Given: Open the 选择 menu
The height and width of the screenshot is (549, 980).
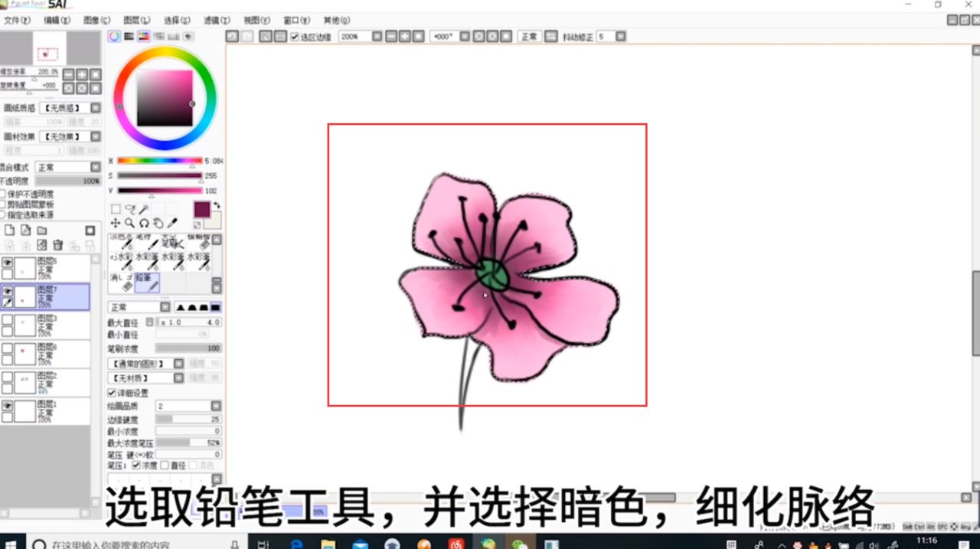Looking at the screenshot, I should 177,20.
